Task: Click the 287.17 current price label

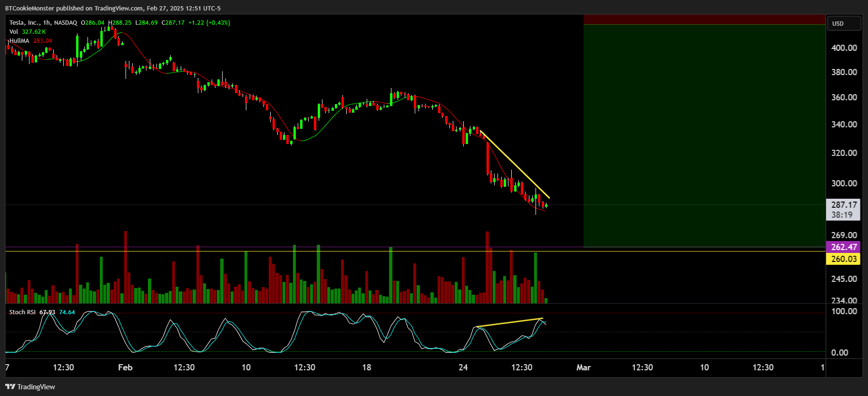Action: [844, 204]
